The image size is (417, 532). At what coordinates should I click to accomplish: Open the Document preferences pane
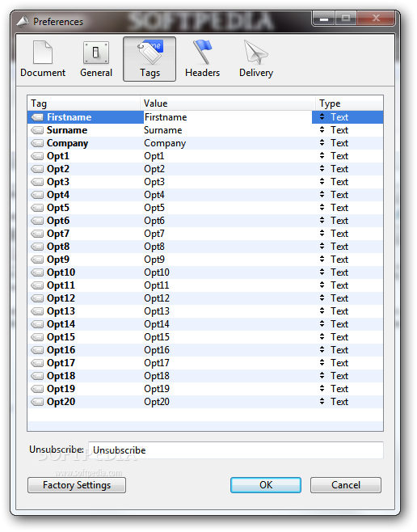43,59
